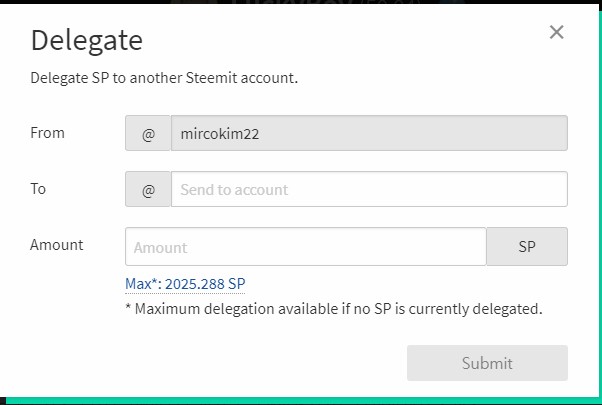Click the @ symbol beside the To field
This screenshot has width=602, height=405.
pyautogui.click(x=148, y=189)
